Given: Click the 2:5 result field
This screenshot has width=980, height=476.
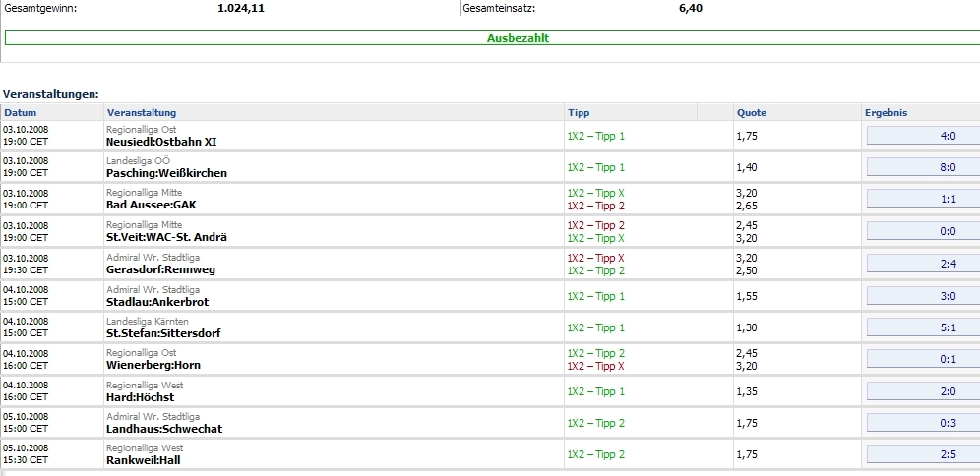Looking at the screenshot, I should coord(923,454).
